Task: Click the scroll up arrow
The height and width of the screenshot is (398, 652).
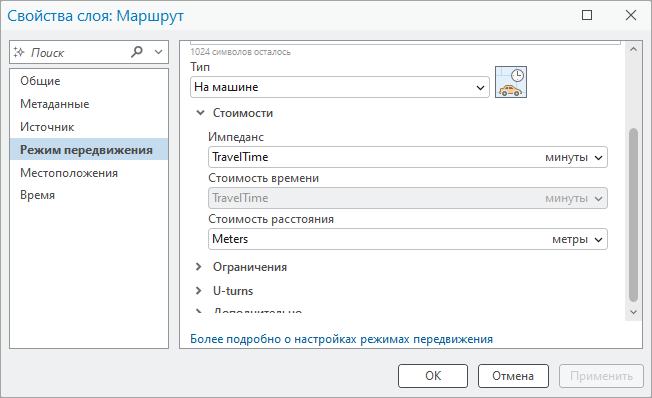Action: (633, 49)
